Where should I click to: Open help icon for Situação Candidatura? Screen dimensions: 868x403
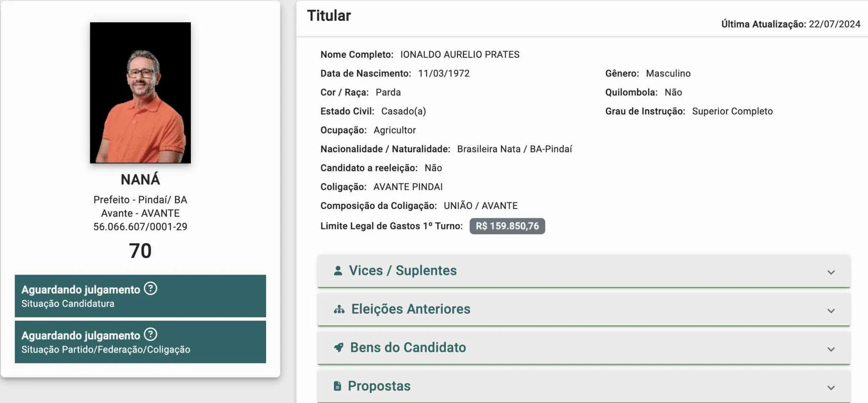151,288
